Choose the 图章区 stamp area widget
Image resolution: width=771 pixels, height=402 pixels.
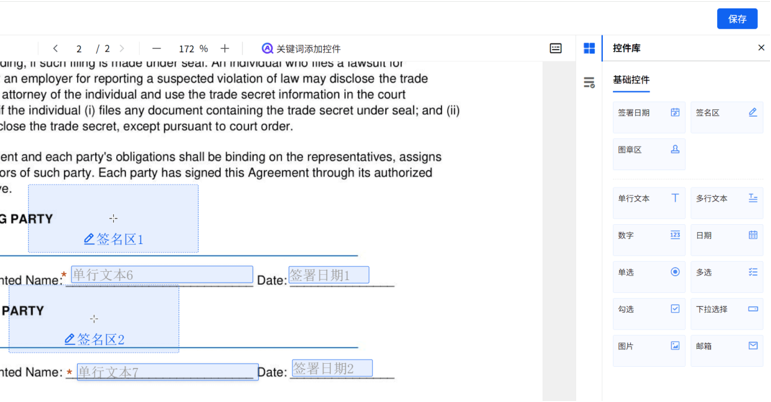tap(648, 150)
